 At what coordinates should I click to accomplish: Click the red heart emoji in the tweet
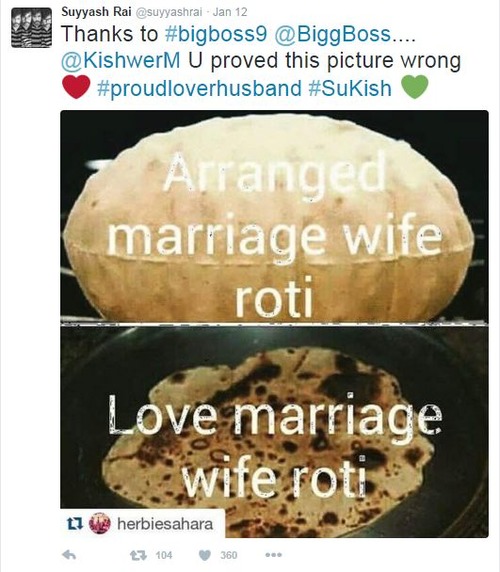pyautogui.click(x=76, y=87)
